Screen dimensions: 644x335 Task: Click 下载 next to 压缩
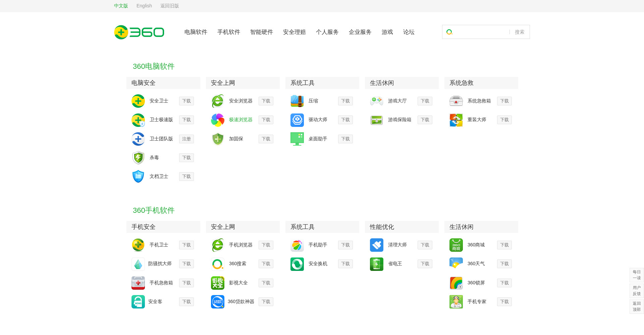coord(345,101)
